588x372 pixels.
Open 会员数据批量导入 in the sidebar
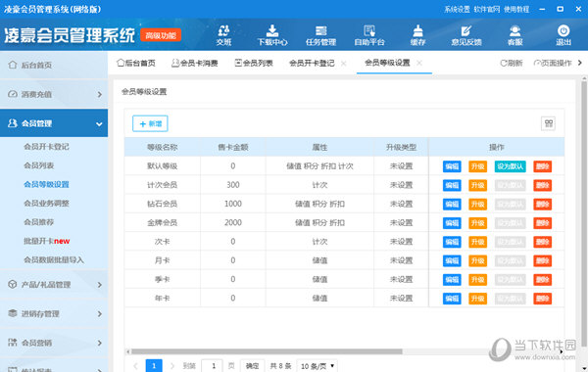point(54,259)
